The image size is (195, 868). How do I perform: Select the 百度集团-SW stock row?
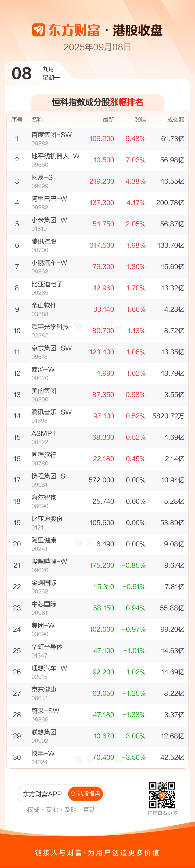coord(97,138)
